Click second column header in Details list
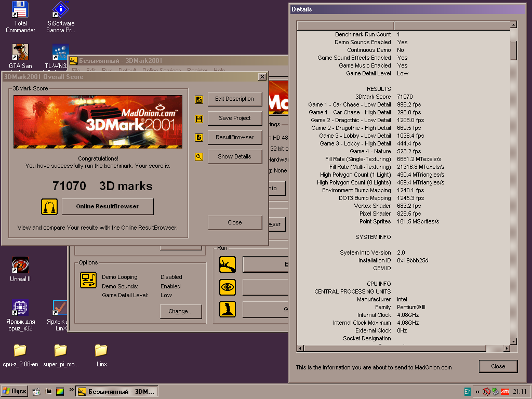 (452, 25)
